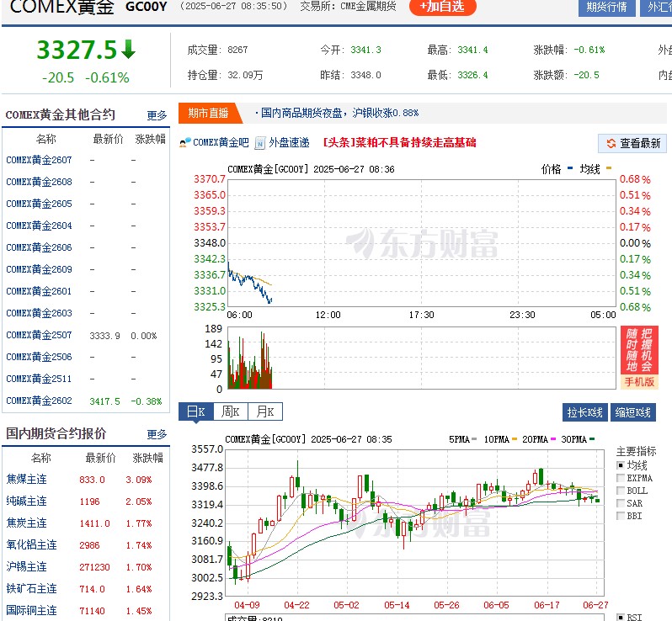Click the 833.0 price of 焦煤主连

click(x=92, y=480)
